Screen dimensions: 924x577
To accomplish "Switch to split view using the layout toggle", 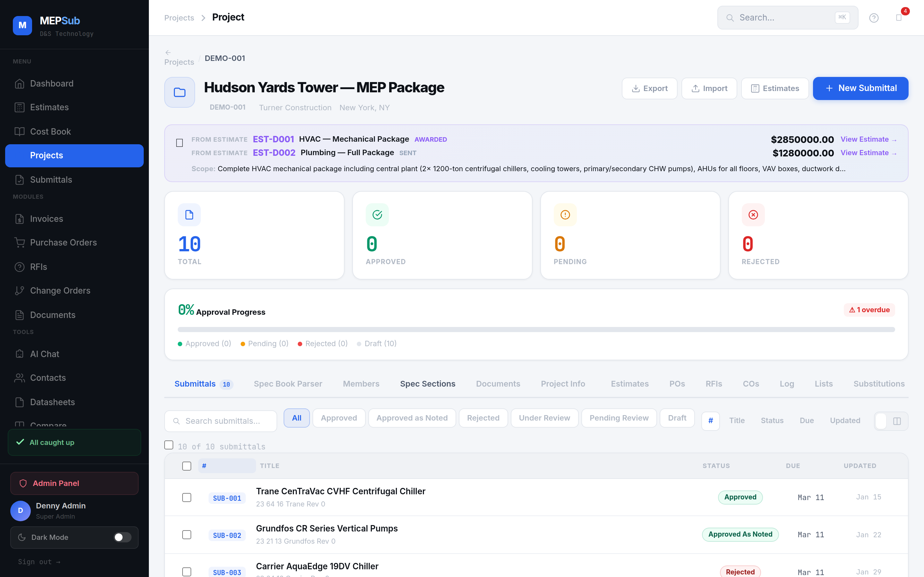I will tap(897, 421).
